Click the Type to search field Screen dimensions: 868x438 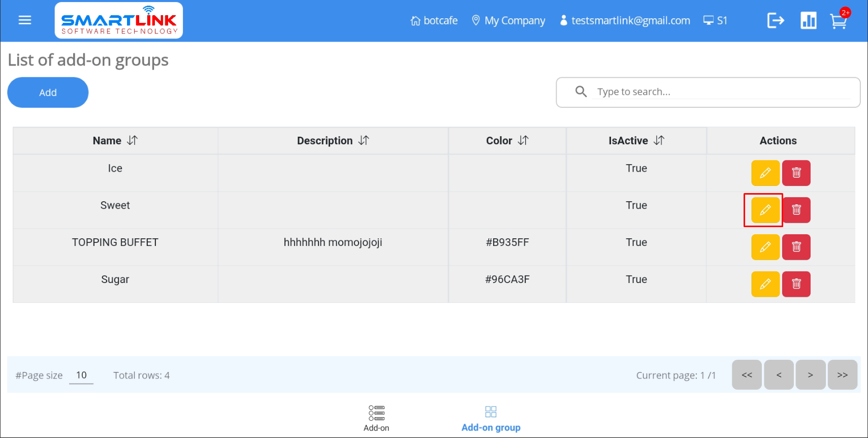721,92
